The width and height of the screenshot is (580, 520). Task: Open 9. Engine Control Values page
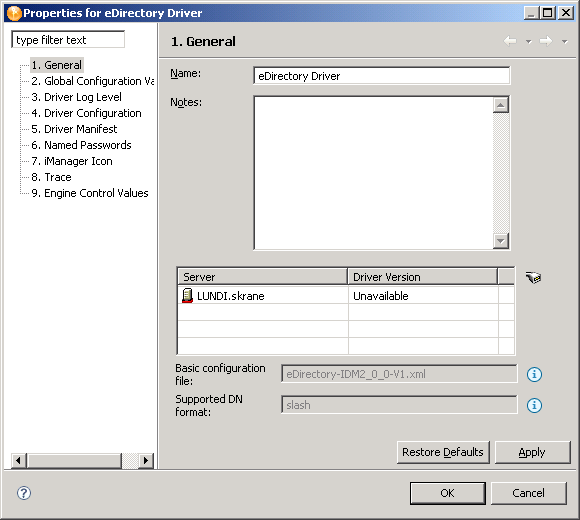click(x=90, y=193)
